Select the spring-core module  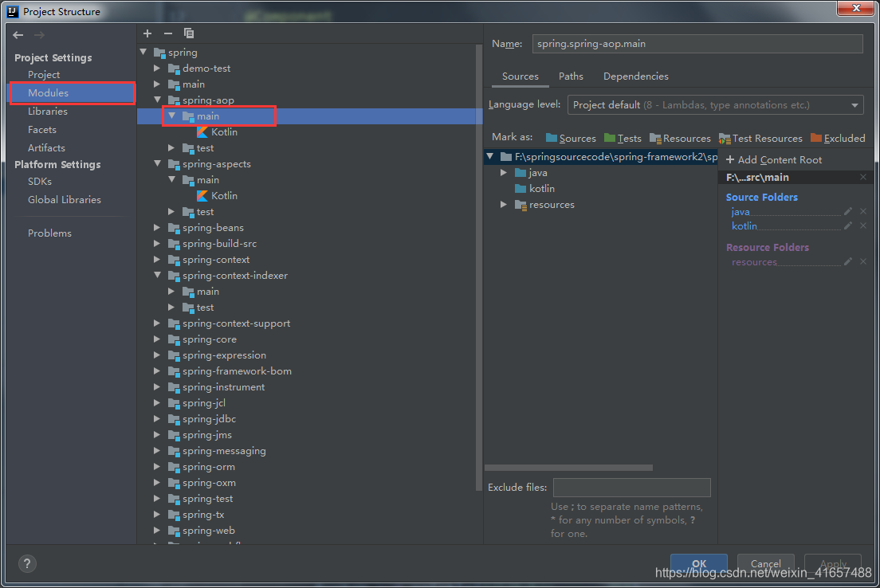point(210,339)
